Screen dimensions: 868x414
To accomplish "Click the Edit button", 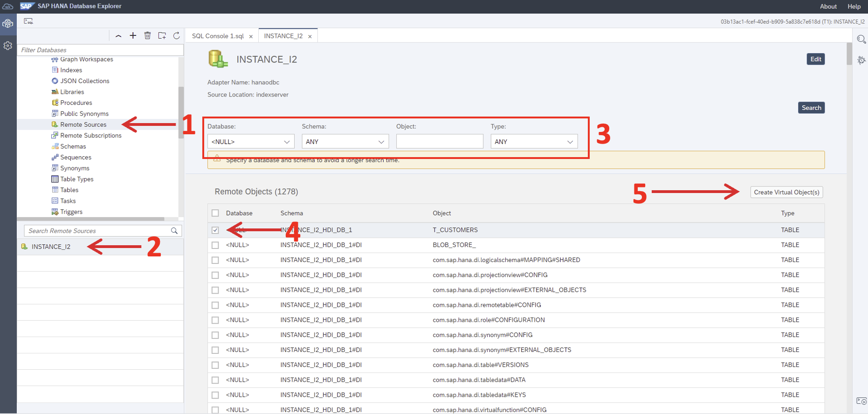I will coord(816,59).
